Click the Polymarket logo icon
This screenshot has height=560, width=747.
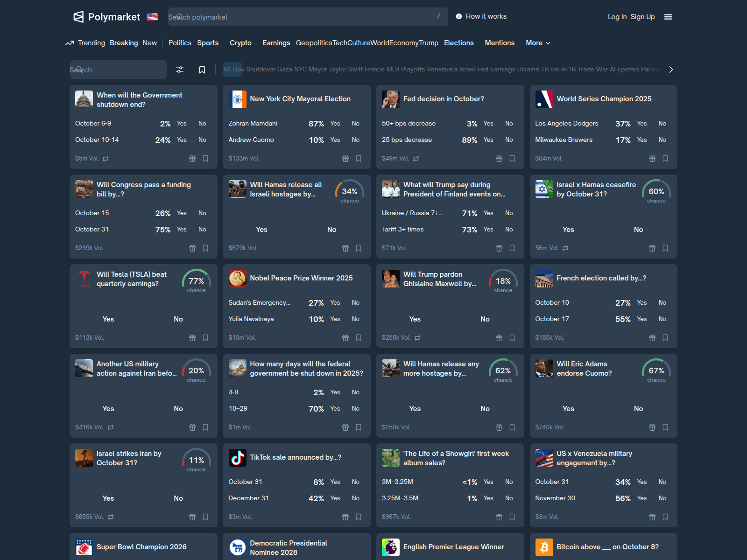tap(78, 17)
